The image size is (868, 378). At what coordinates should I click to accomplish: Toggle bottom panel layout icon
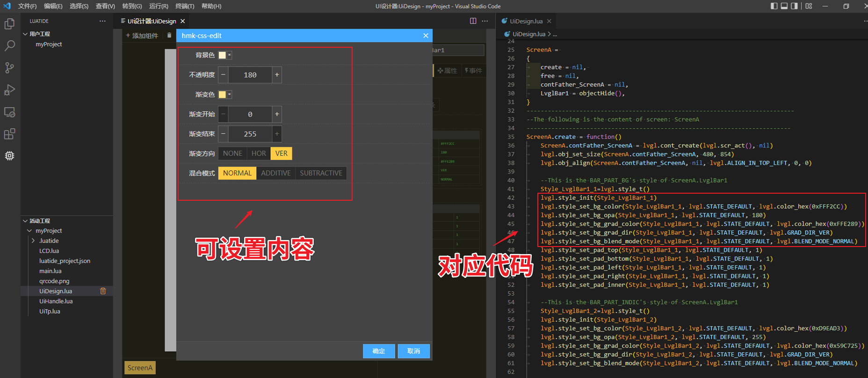pyautogui.click(x=784, y=6)
